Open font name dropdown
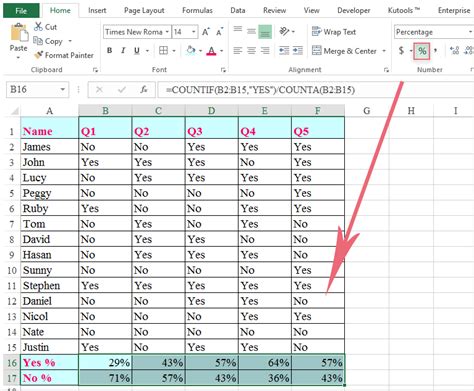This screenshot has width=474, height=391. [x=167, y=32]
